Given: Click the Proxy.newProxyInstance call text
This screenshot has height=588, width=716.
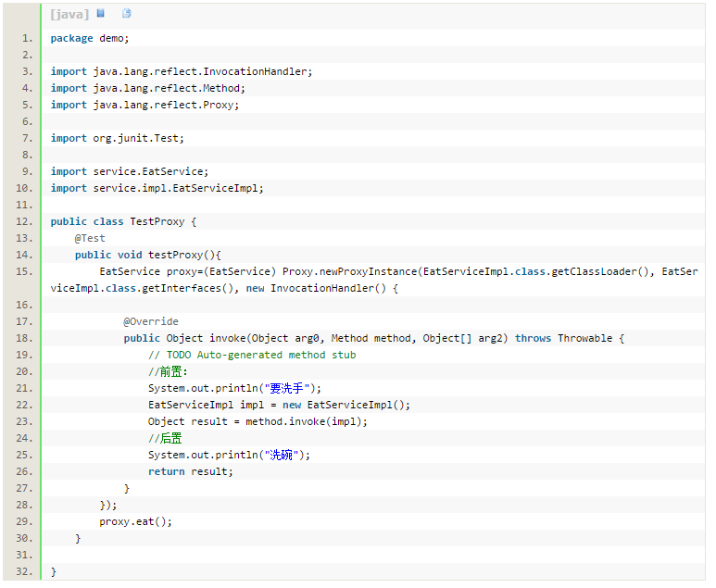Looking at the screenshot, I should [350, 271].
